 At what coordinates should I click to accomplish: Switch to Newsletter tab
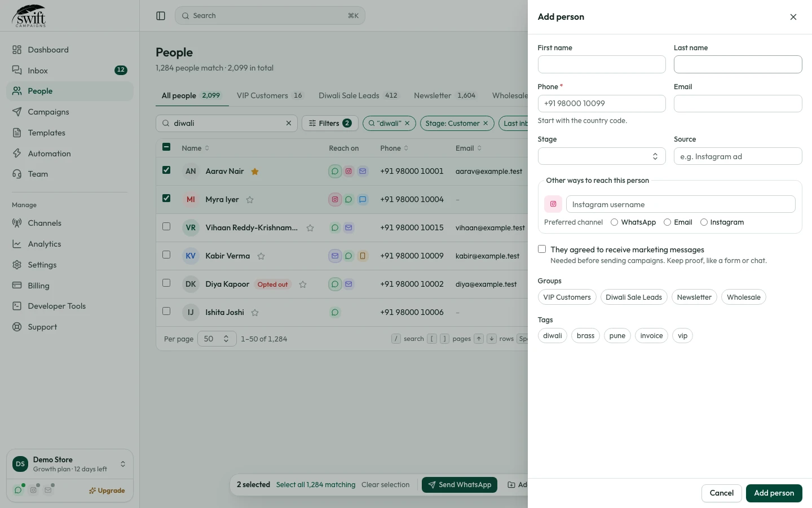[x=445, y=95]
